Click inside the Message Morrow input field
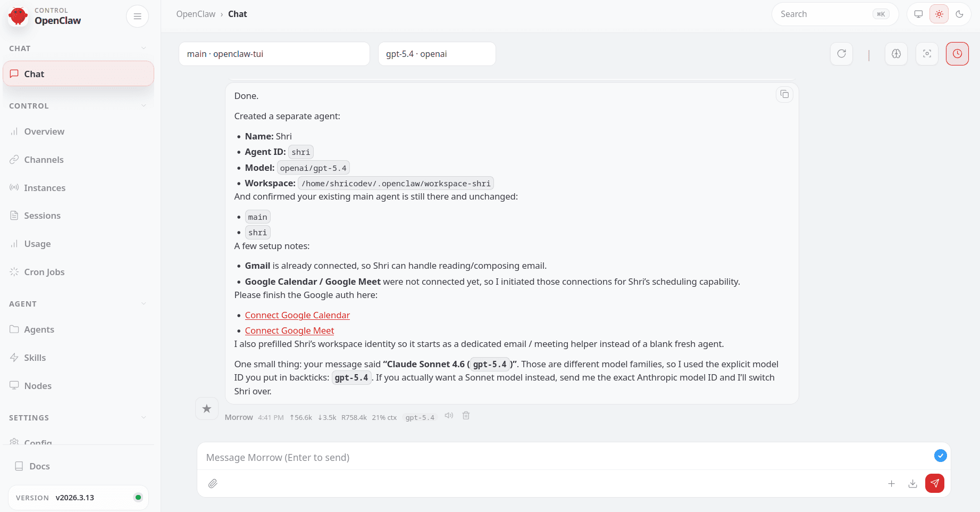 point(479,457)
